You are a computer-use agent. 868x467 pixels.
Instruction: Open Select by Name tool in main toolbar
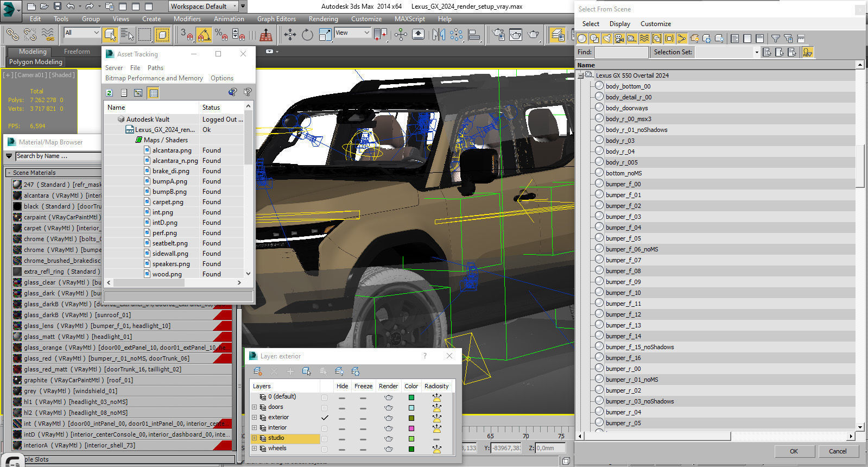(x=127, y=35)
